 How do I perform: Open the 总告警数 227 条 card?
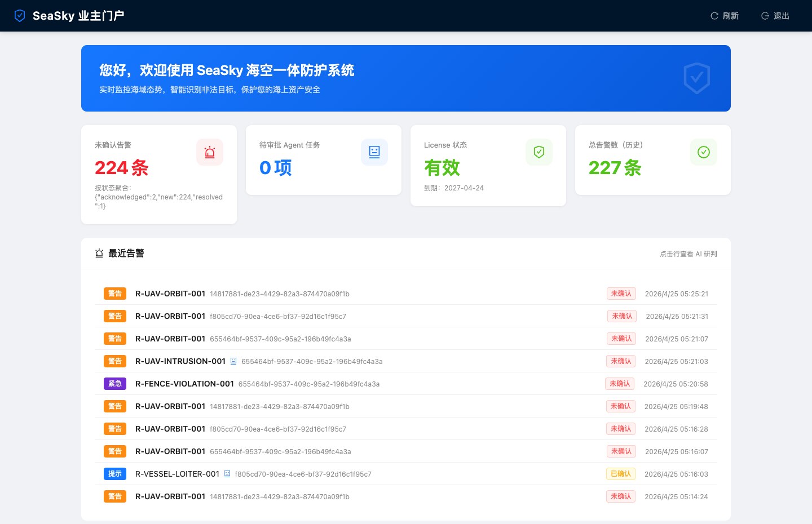653,160
